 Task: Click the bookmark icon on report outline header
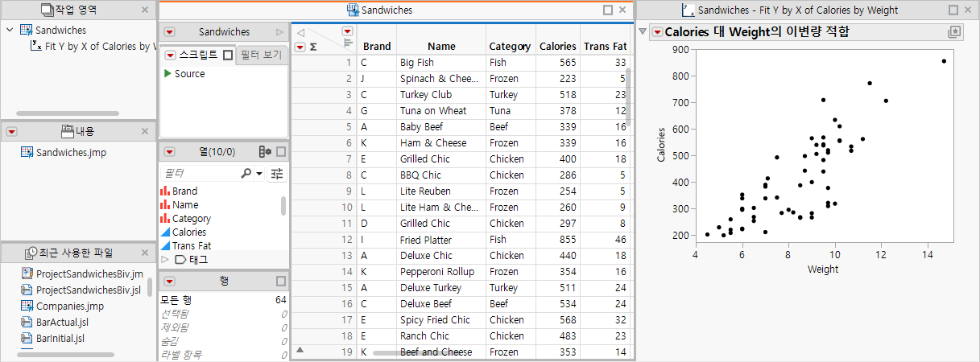coord(954,32)
